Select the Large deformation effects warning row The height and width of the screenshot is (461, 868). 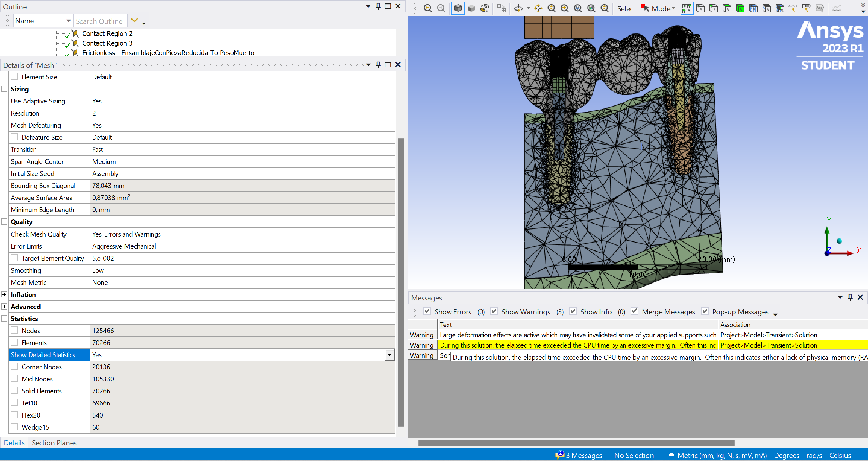click(x=638, y=335)
